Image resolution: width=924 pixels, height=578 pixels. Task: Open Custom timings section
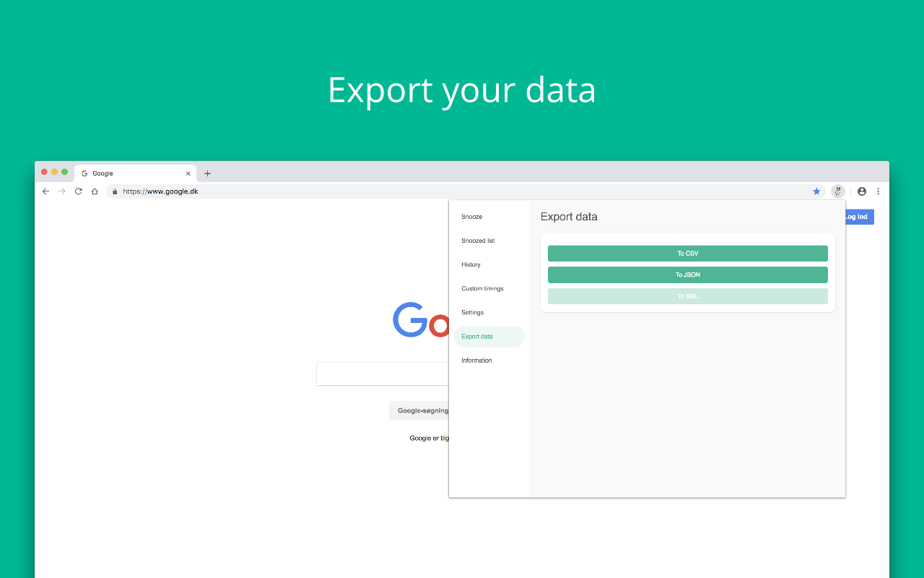point(482,288)
